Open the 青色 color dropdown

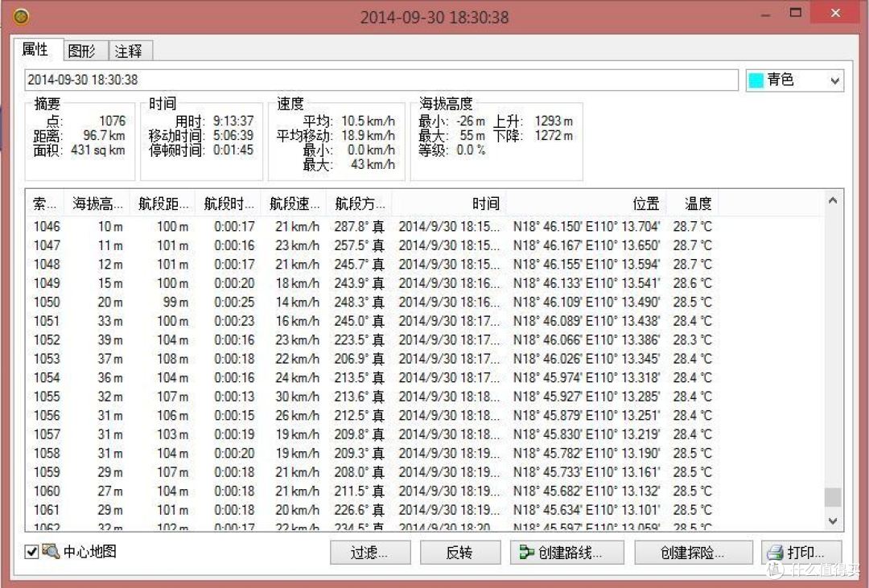pos(795,80)
